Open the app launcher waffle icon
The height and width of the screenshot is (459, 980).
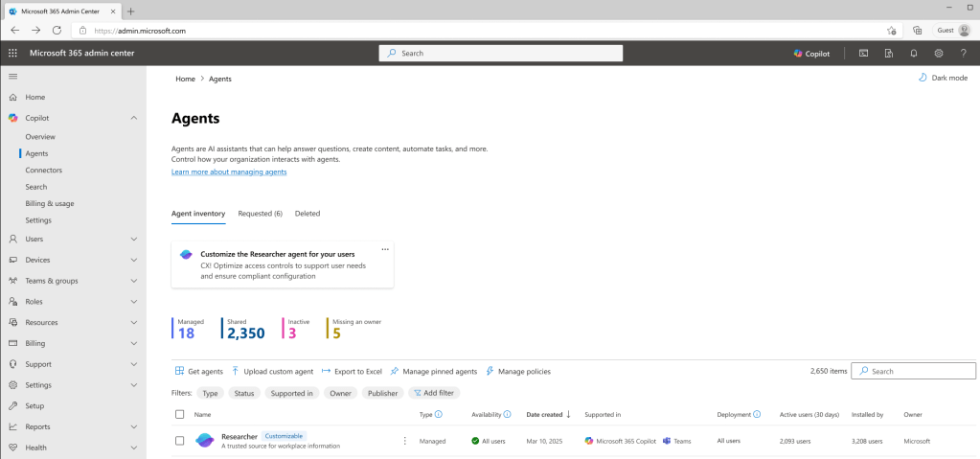pos(13,53)
